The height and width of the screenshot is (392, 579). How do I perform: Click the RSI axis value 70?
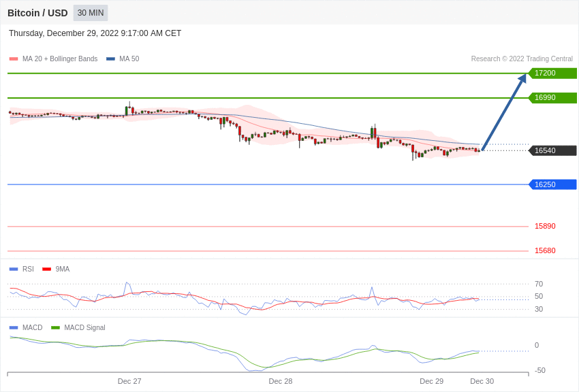pyautogui.click(x=539, y=284)
